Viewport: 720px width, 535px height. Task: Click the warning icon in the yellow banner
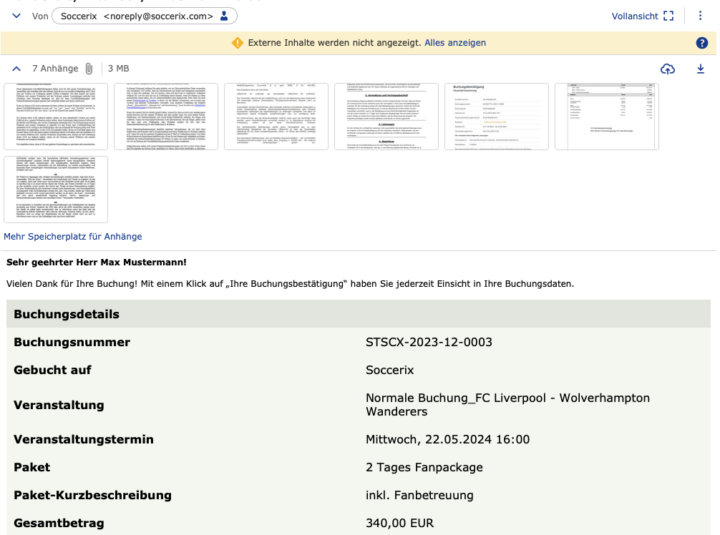(x=237, y=43)
